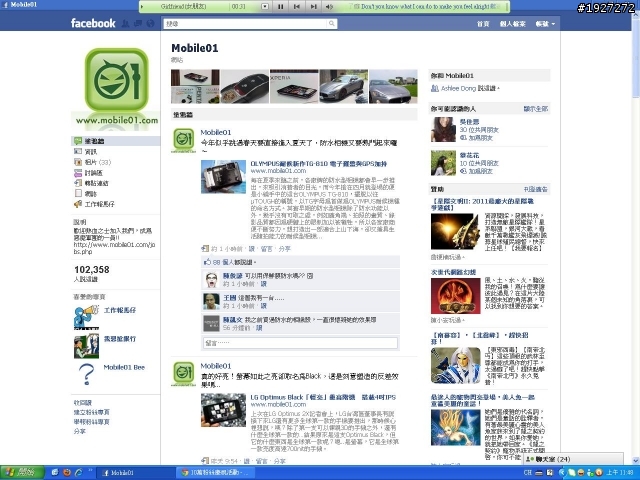Viewport: 640px width, 480px height.
Task: Click 留言 (comment) under the OLYMPUS post
Action: [x=266, y=249]
